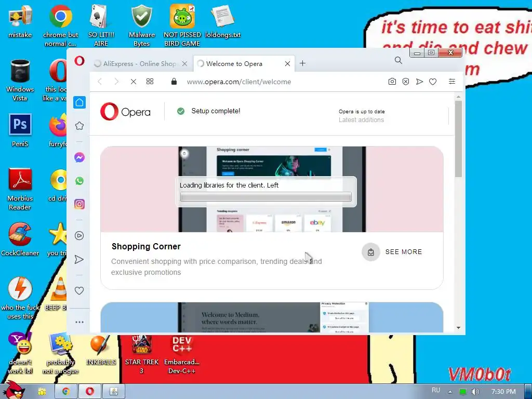Viewport: 532px width, 399px height.
Task: Click the loading libraries progress bar
Action: [265, 197]
